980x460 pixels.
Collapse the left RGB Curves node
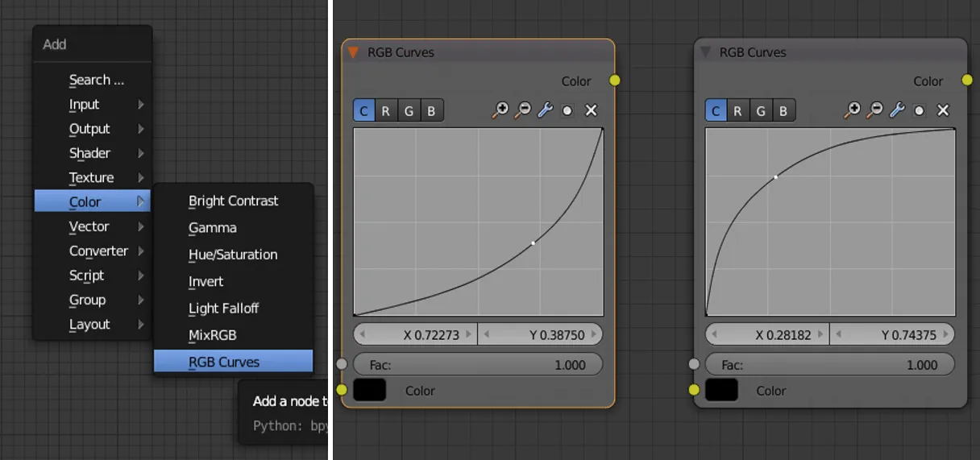coord(353,52)
